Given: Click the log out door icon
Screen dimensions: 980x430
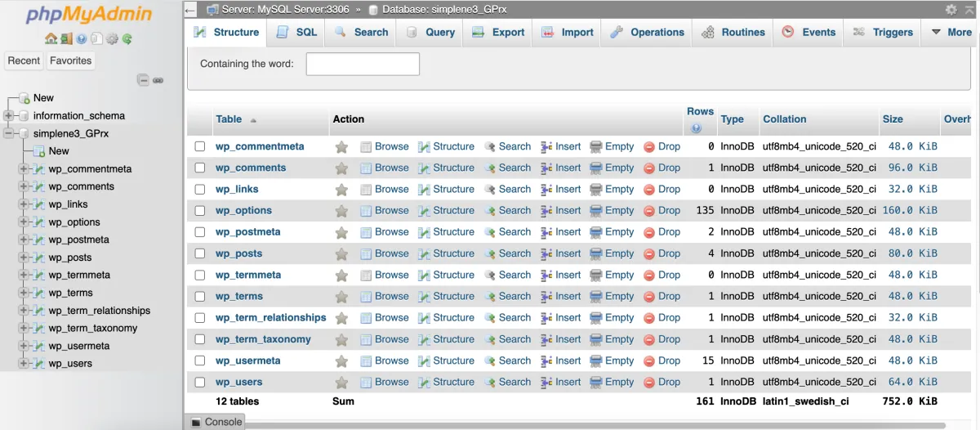Looking at the screenshot, I should [66, 38].
